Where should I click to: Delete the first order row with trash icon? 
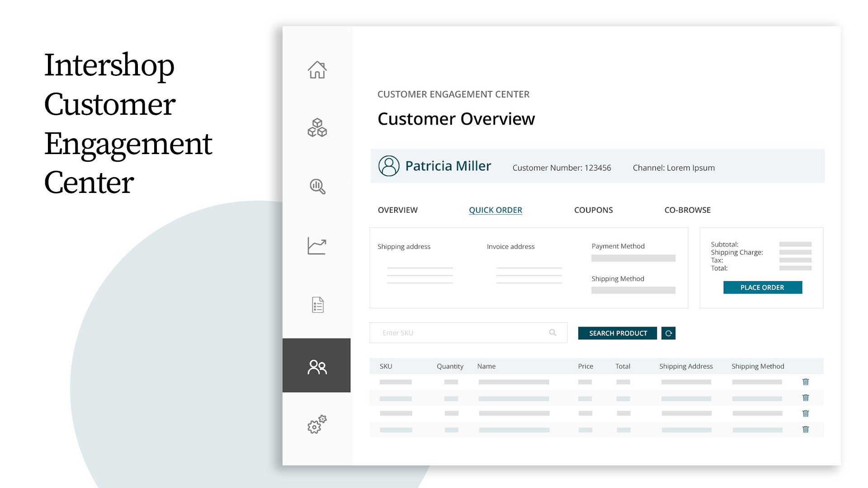[x=805, y=382]
